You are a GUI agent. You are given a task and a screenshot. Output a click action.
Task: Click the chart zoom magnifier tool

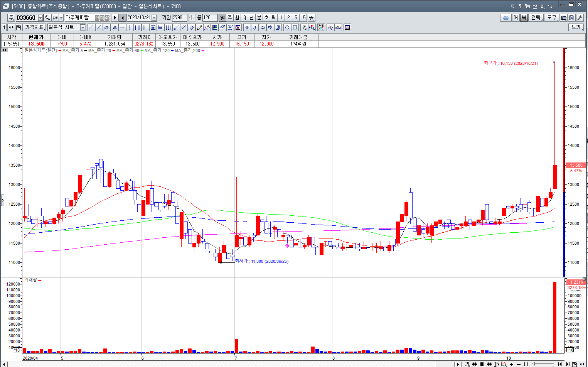click(304, 27)
